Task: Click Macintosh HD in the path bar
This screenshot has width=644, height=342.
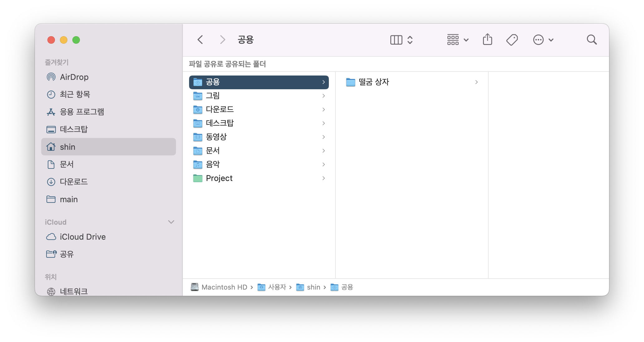Action: [224, 287]
